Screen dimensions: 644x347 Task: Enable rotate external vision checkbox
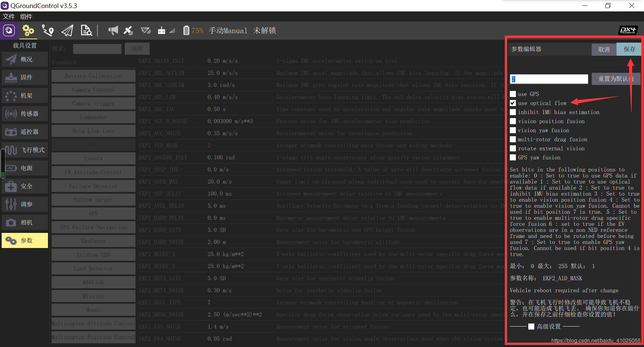coord(513,148)
